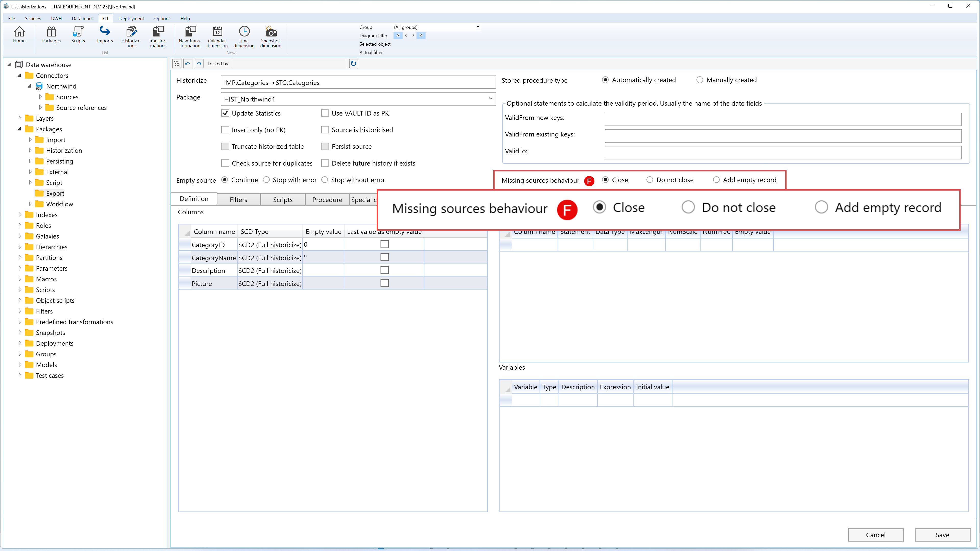Click the ValidFrom new keys field

pyautogui.click(x=783, y=119)
